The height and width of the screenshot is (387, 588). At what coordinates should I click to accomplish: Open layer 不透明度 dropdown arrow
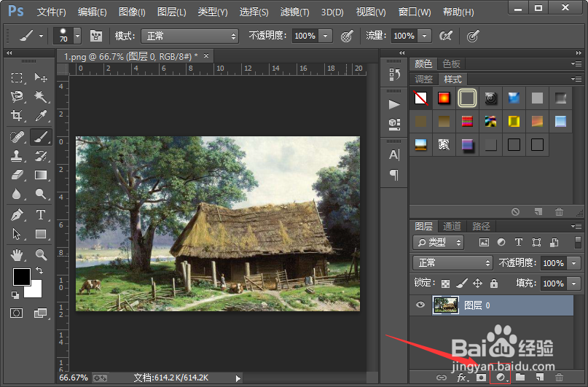[x=574, y=263]
